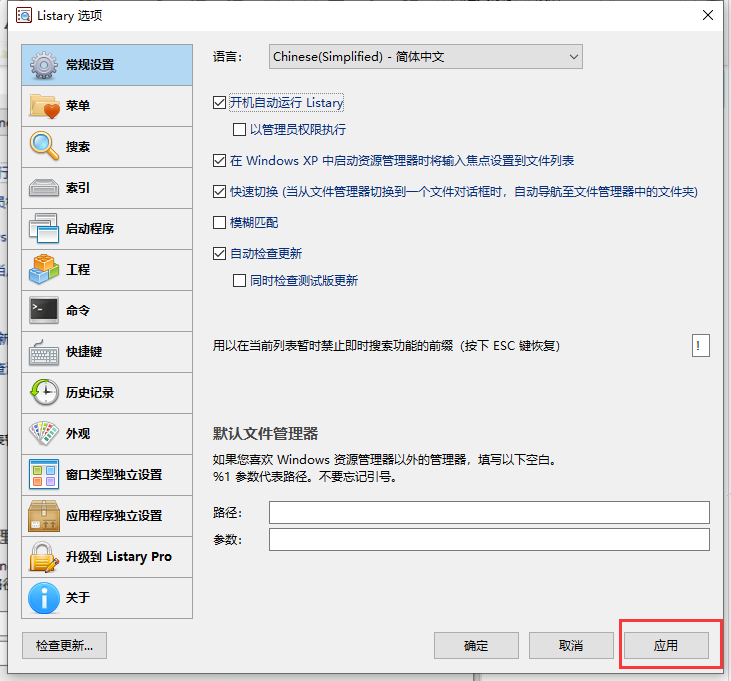The height and width of the screenshot is (681, 731).
Task: Toggle 开机自动运行 Listary checkbox
Action: coord(220,103)
